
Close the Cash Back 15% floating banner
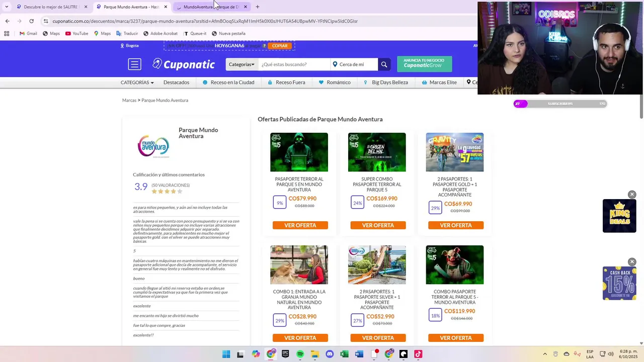pyautogui.click(x=632, y=262)
